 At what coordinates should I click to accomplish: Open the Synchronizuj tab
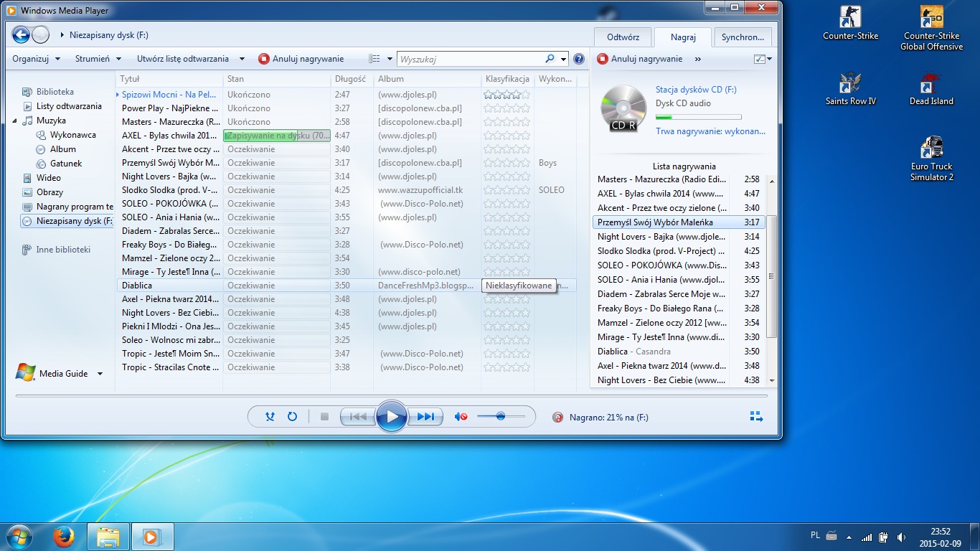(743, 37)
